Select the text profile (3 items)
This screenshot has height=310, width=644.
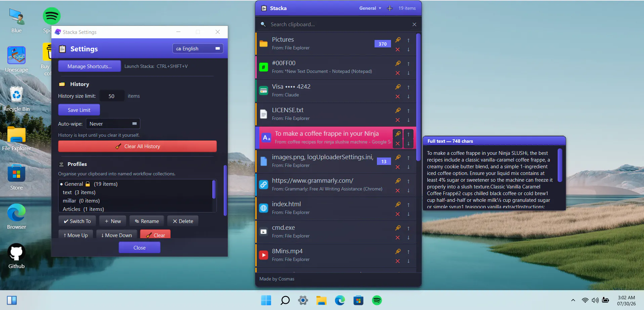(x=136, y=192)
